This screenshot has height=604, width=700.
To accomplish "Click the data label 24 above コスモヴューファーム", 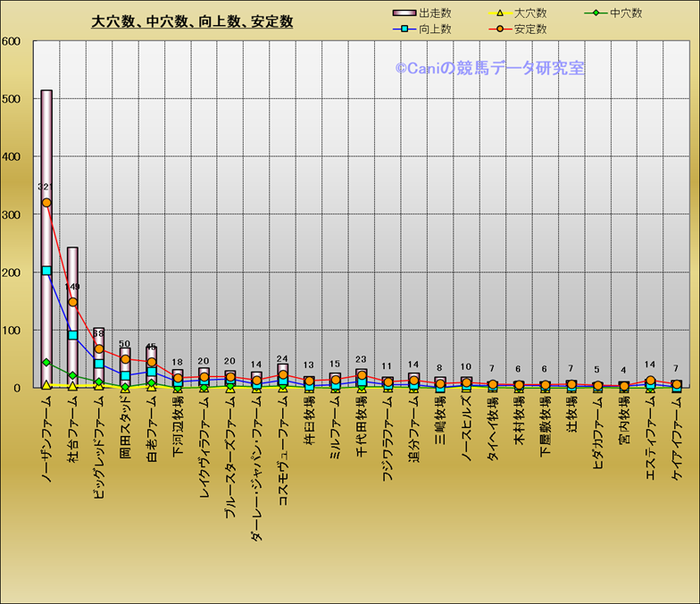I will coord(282,359).
